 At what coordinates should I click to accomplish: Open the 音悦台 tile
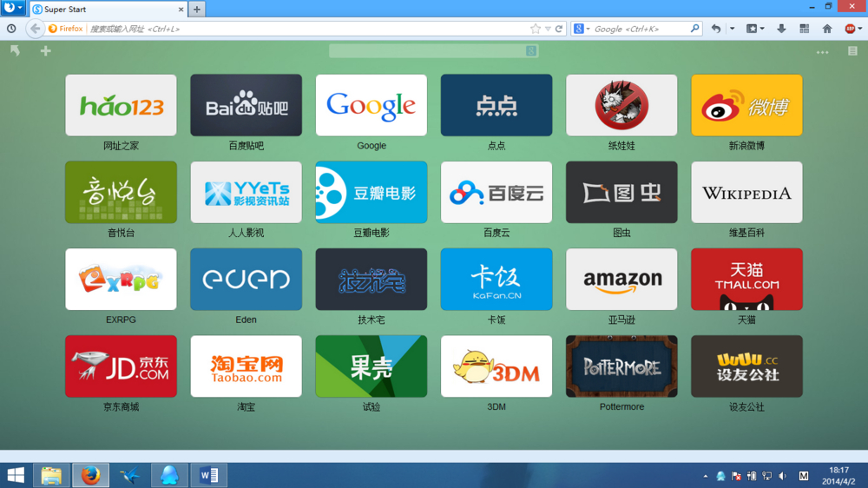(121, 192)
